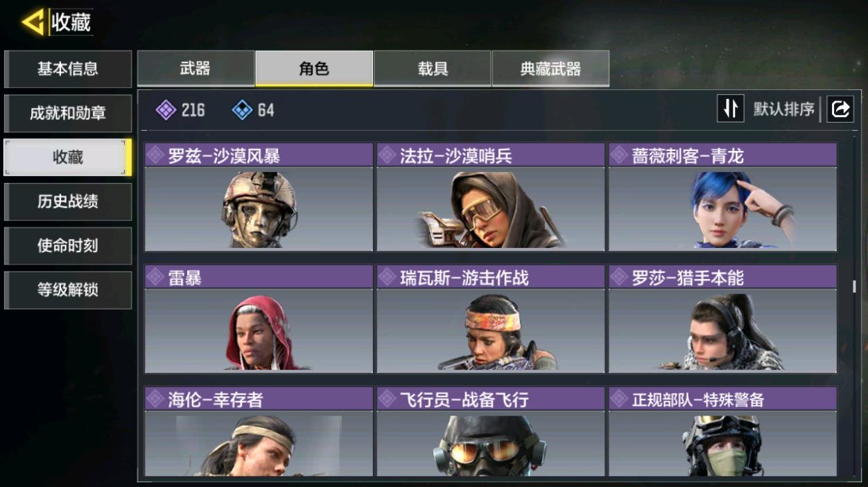The height and width of the screenshot is (487, 868).
Task: Open 成就和勋章 sidebar section
Action: pos(68,113)
